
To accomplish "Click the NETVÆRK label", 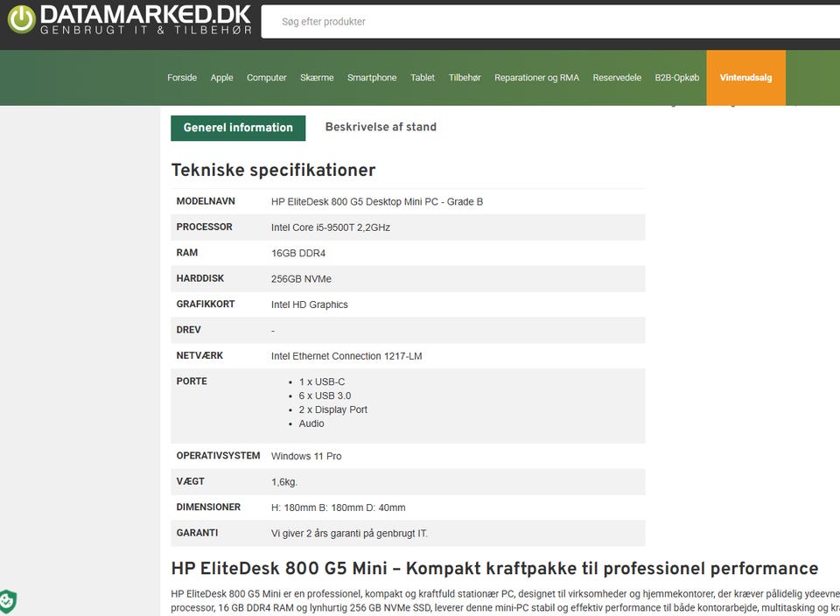I will [x=199, y=355].
